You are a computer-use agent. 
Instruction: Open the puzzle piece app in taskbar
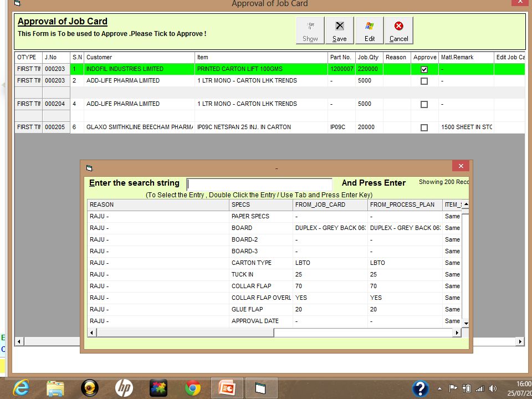pos(158,388)
